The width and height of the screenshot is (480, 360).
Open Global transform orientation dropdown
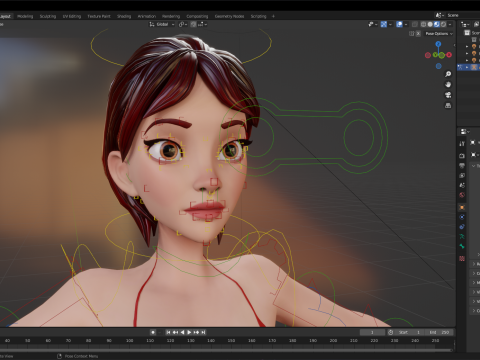(162, 24)
